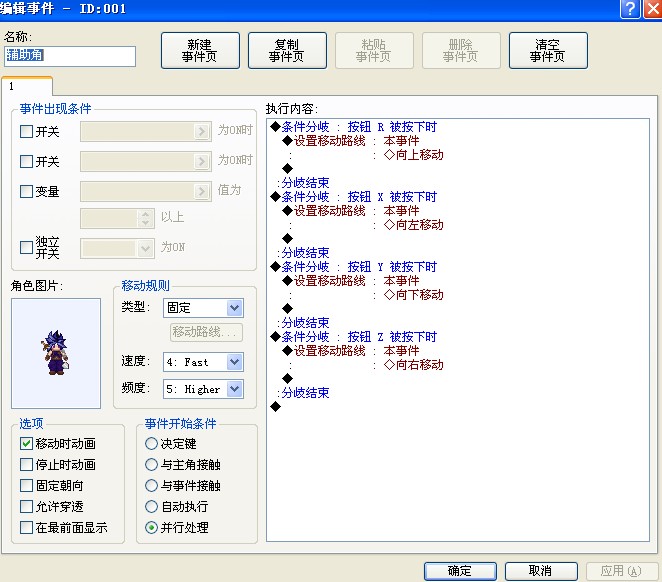Switch to event page tab 1
This screenshot has height=582, width=662.
pos(27,87)
